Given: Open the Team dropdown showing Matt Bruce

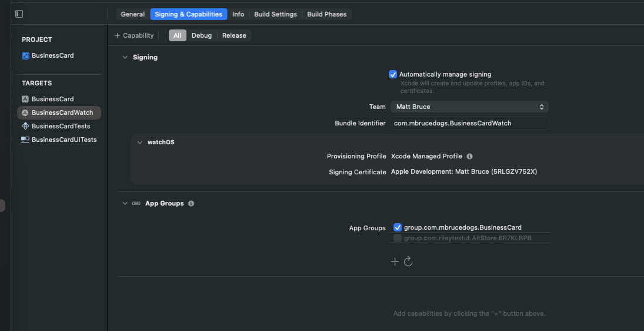Looking at the screenshot, I should [x=469, y=107].
